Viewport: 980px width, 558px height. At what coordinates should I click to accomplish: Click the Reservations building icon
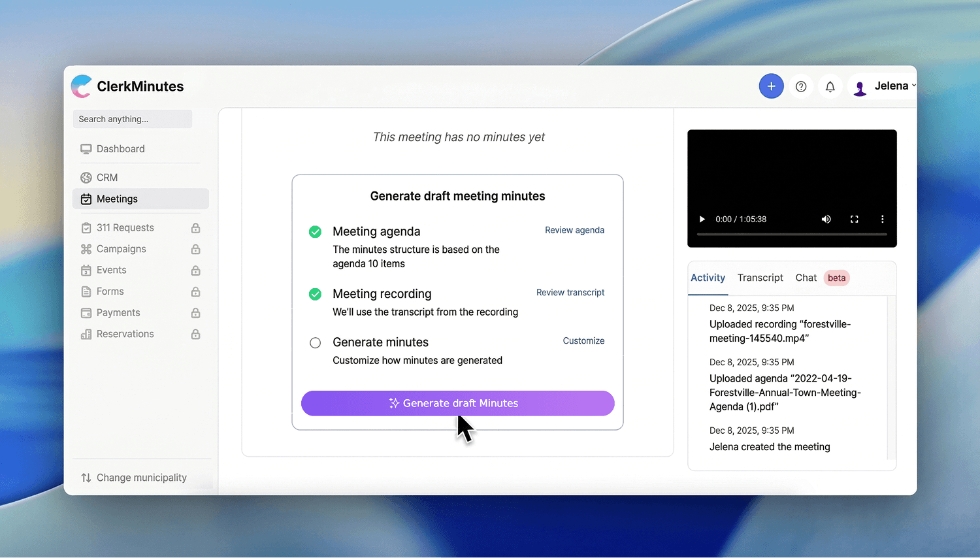(86, 334)
